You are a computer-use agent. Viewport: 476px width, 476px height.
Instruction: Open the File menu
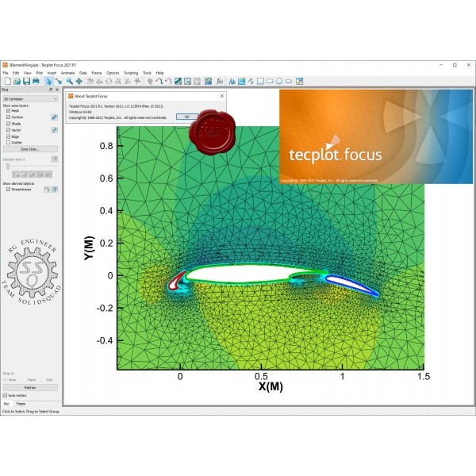pos(6,73)
